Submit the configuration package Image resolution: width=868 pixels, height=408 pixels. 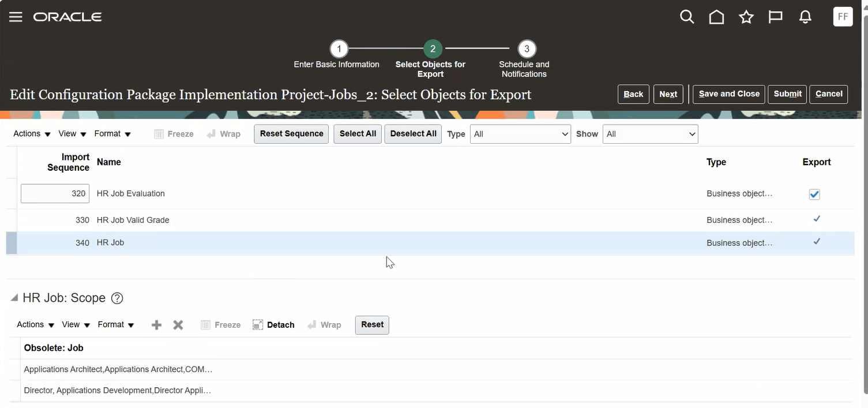[787, 94]
